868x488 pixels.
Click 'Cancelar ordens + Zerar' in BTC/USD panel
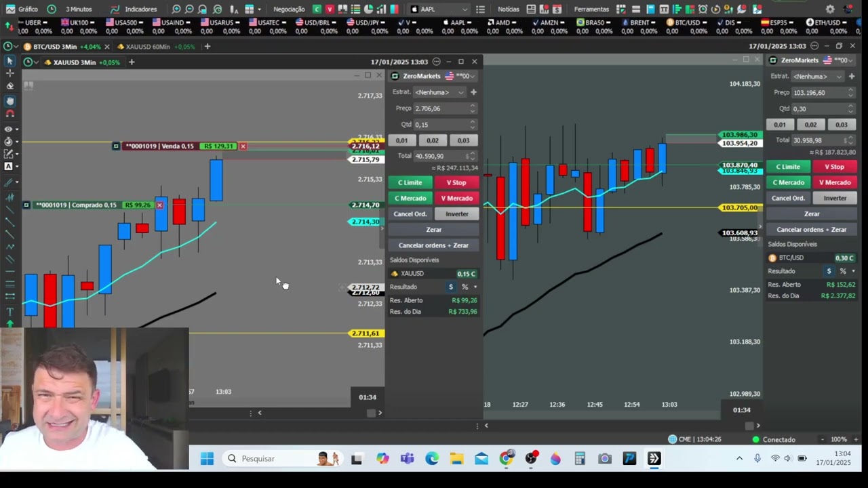click(x=812, y=230)
